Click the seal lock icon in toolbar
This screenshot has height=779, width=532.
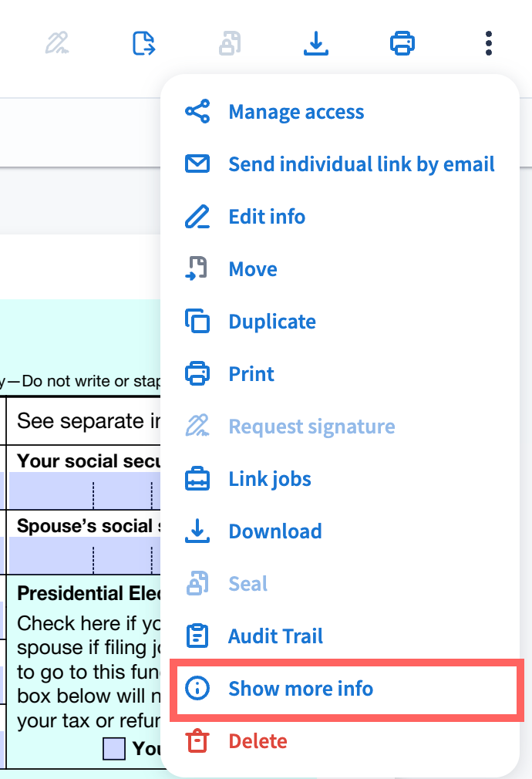230,43
